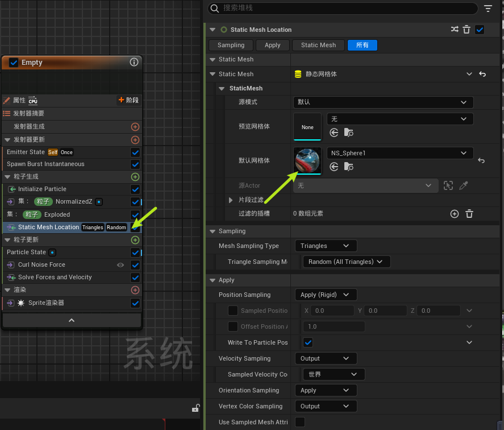Add a renderer in 渲染 section
504x430 pixels.
point(135,290)
